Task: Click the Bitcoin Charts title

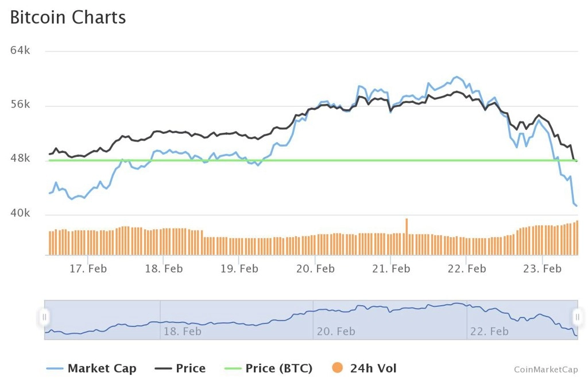Action: coord(68,17)
